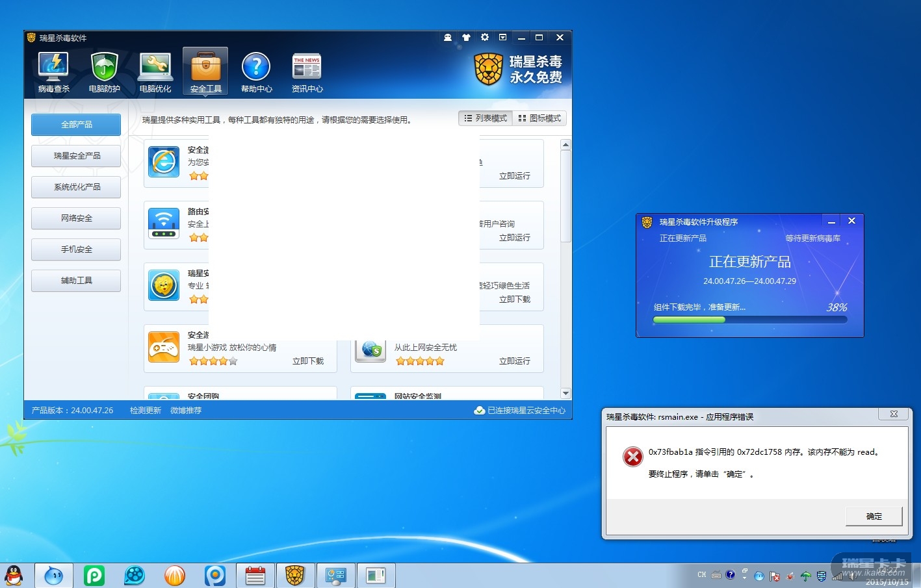This screenshot has height=588, width=921.
Task: Click 产品版本：24.00.47.26 text
Action: (72, 411)
